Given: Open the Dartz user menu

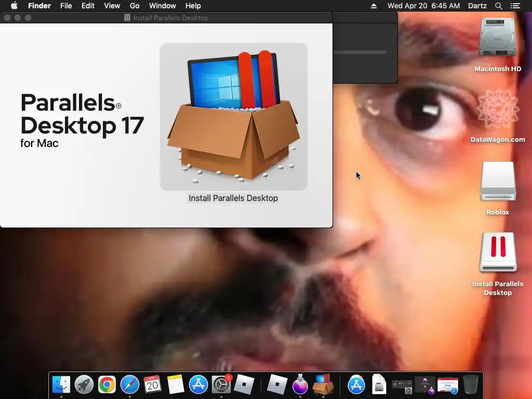Looking at the screenshot, I should coord(477,6).
